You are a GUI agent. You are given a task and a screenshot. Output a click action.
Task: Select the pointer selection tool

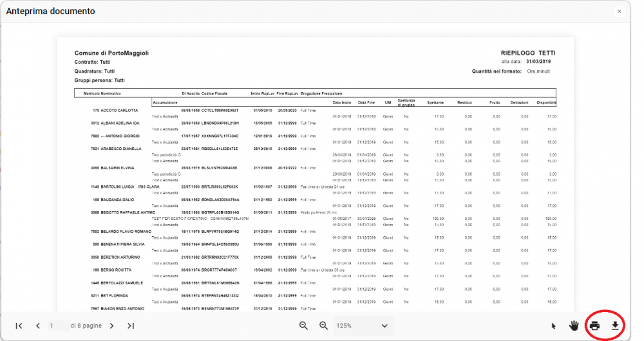coord(554,326)
